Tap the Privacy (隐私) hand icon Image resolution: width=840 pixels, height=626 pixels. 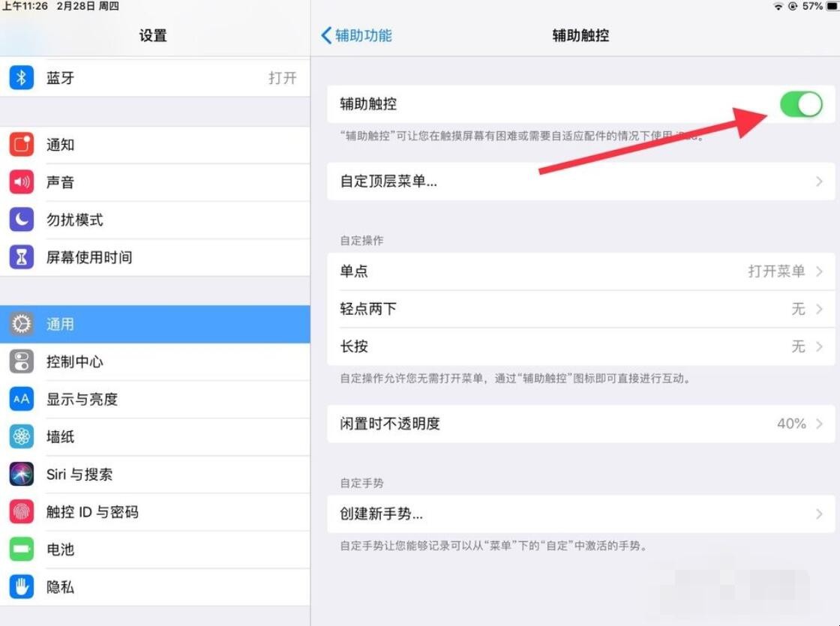pyautogui.click(x=22, y=587)
